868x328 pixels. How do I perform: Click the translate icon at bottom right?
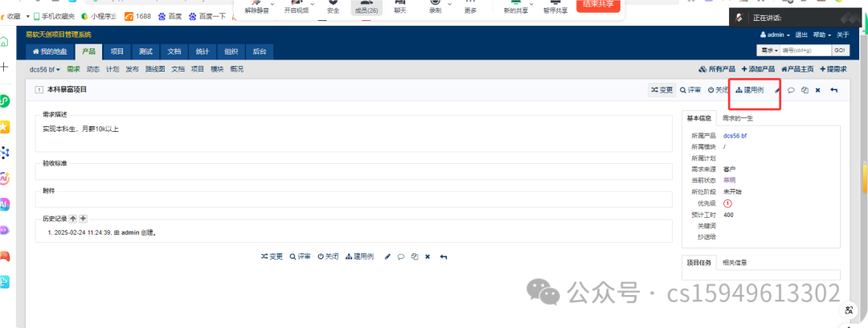(850, 310)
